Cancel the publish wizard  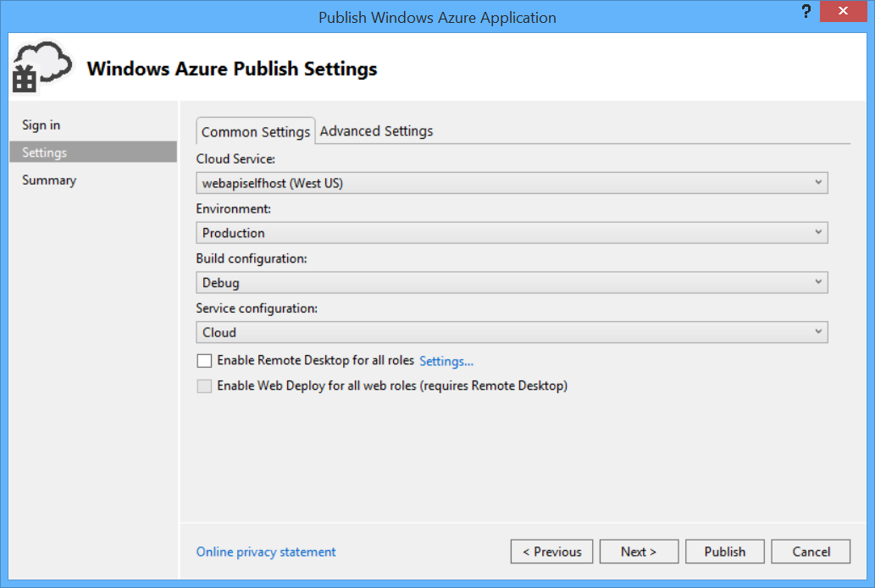click(810, 552)
